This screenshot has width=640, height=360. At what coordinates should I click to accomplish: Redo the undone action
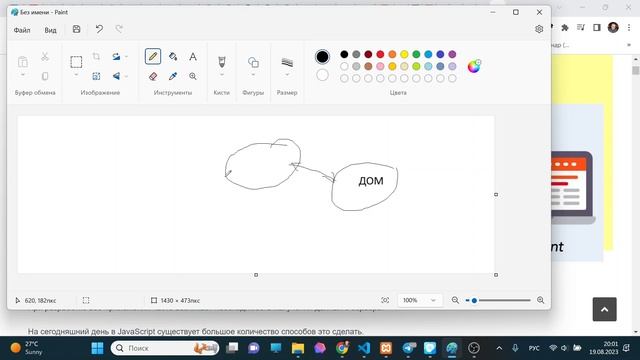click(119, 29)
